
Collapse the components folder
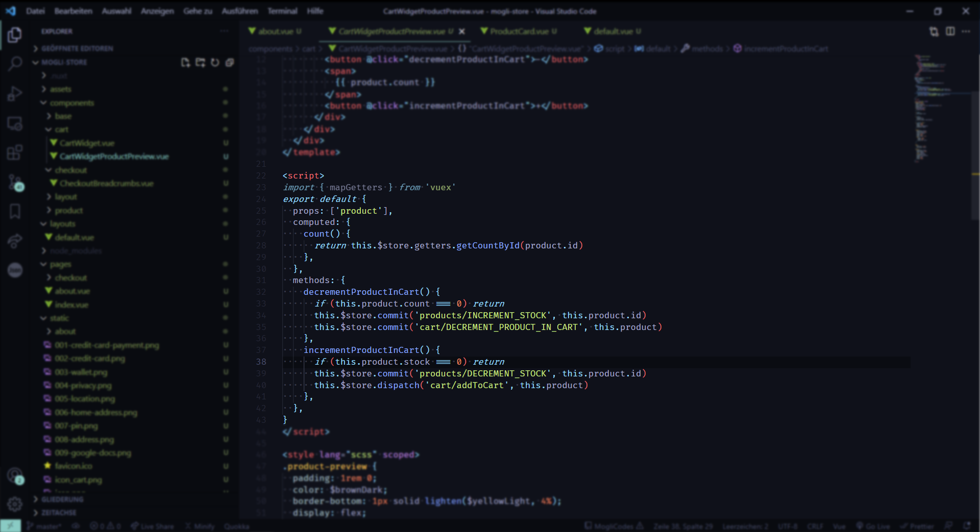[x=71, y=103]
